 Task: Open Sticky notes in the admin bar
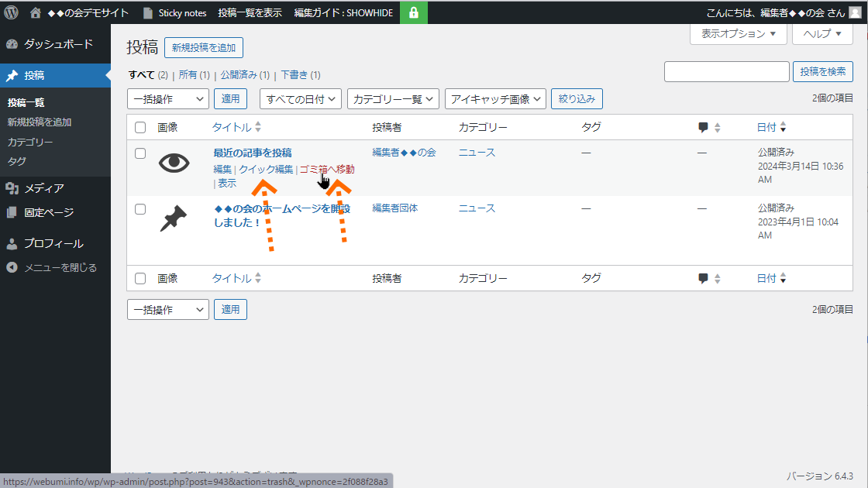coord(174,12)
